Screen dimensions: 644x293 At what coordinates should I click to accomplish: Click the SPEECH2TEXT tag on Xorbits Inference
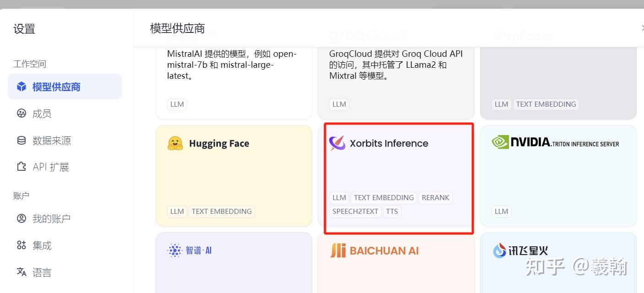coord(355,211)
